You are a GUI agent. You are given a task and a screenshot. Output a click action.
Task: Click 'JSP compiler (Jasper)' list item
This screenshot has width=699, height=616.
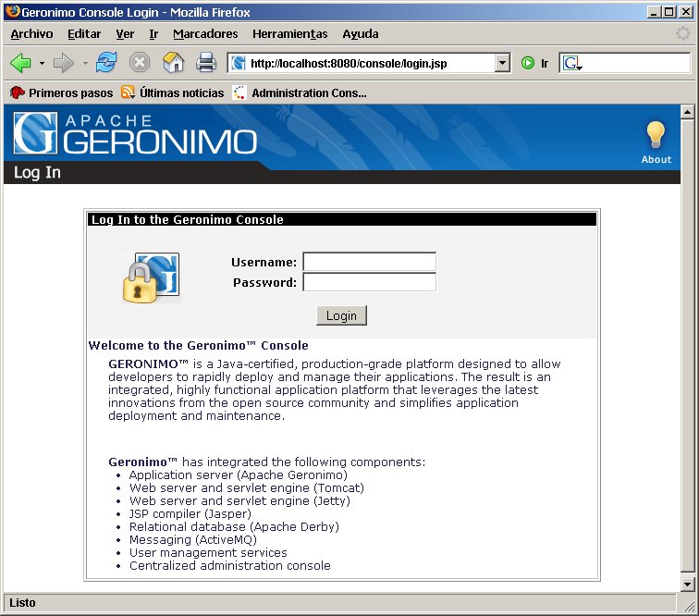click(x=190, y=514)
